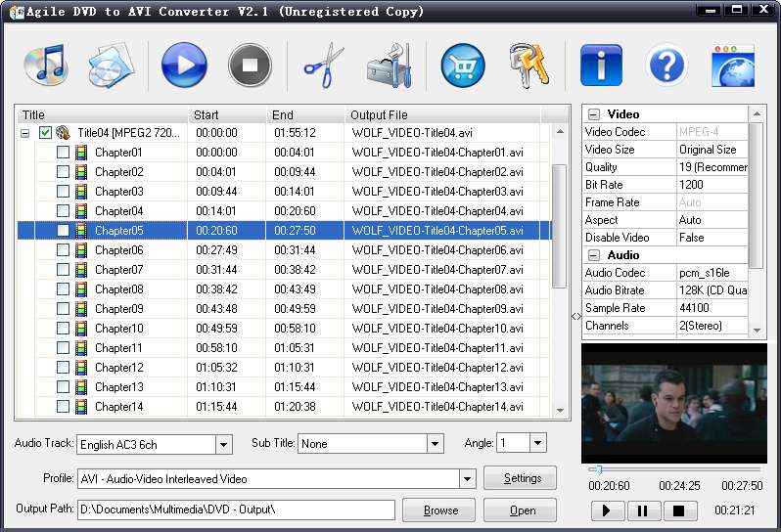Play the preview video
The height and width of the screenshot is (532, 781).
click(606, 510)
